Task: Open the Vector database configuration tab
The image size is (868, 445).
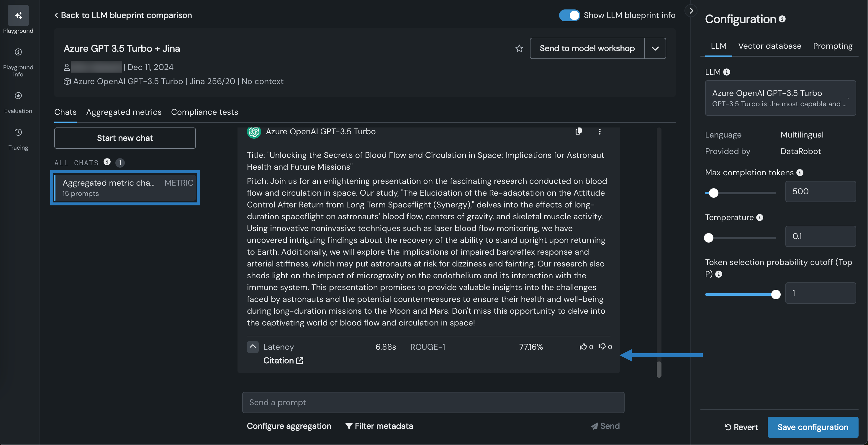Action: point(770,46)
